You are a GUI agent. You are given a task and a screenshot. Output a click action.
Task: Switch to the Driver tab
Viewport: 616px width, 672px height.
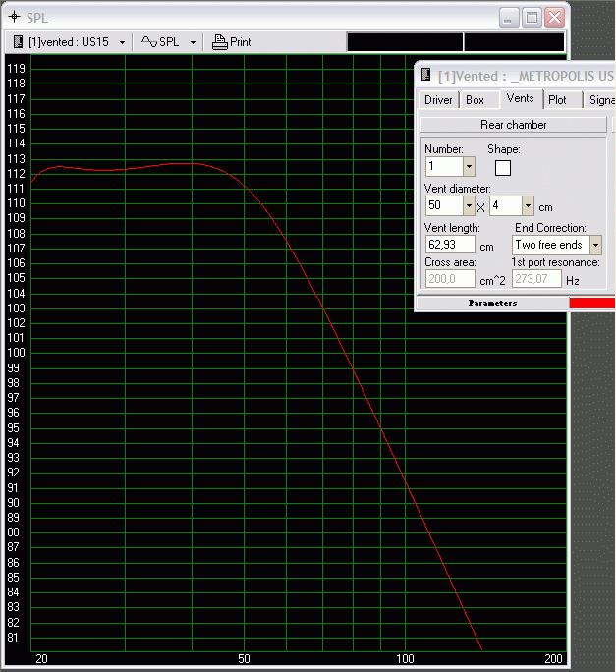[438, 100]
